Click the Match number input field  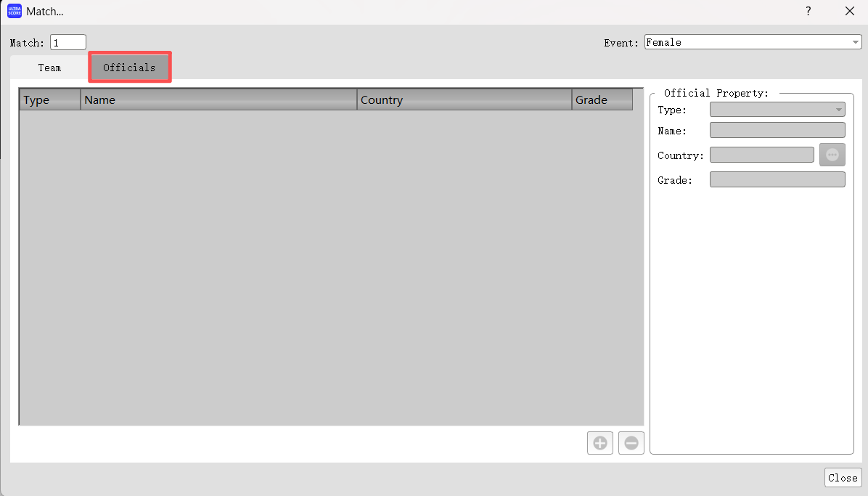[68, 43]
